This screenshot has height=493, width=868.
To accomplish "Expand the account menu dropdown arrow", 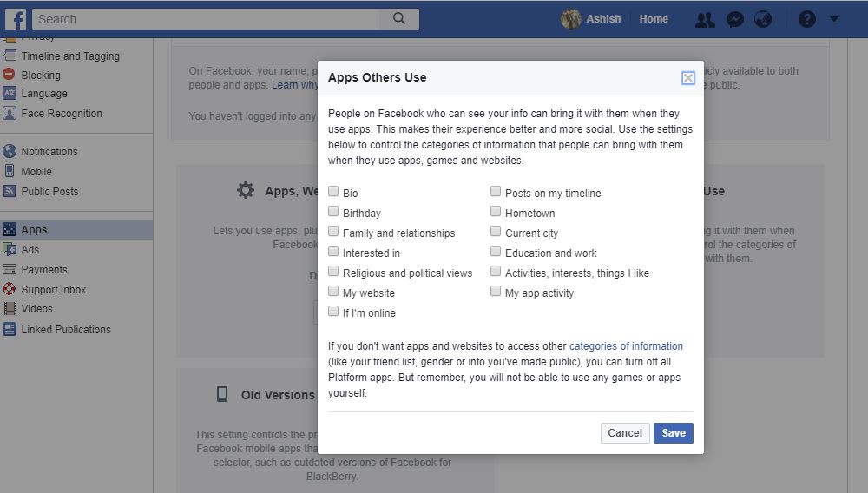I will point(833,19).
